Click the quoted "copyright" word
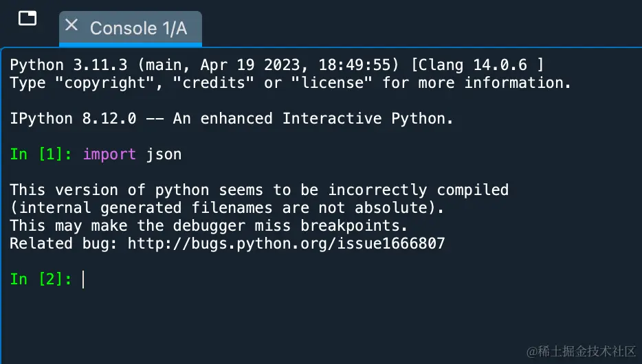Image resolution: width=642 pixels, height=364 pixels. click(104, 83)
